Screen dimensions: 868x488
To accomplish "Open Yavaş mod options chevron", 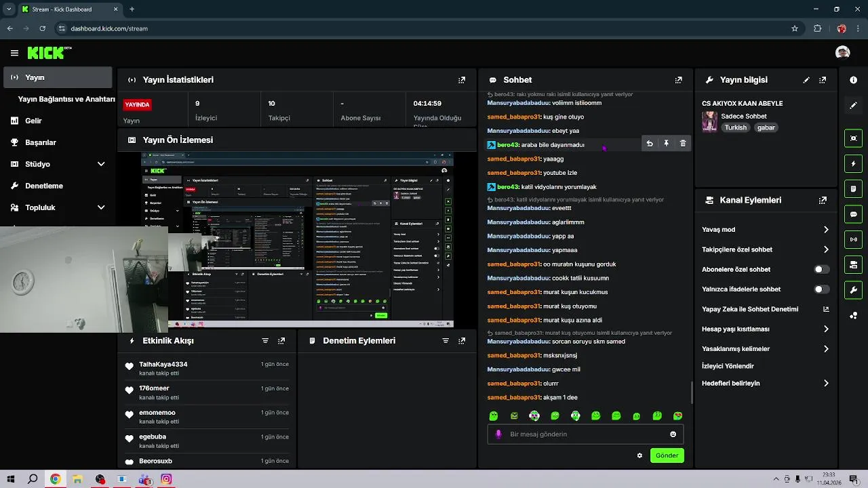I will click(x=826, y=230).
